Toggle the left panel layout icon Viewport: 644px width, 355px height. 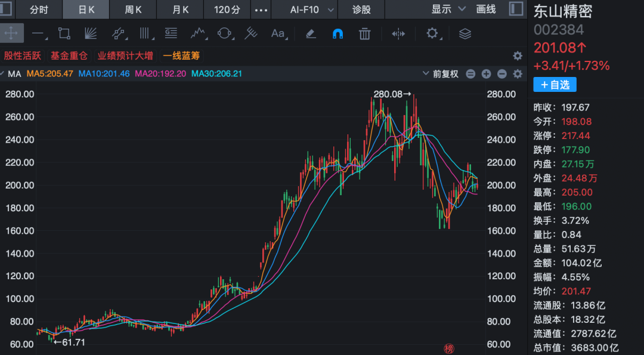(x=5, y=9)
